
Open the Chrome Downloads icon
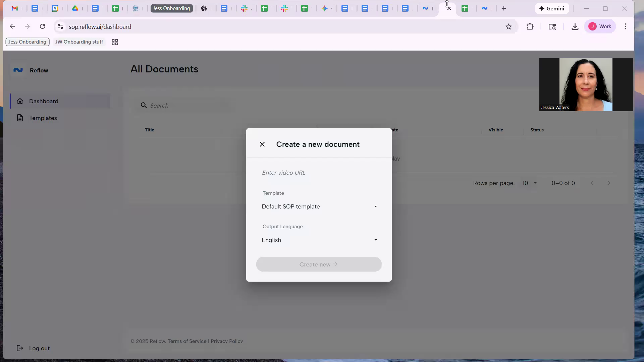tap(575, 27)
